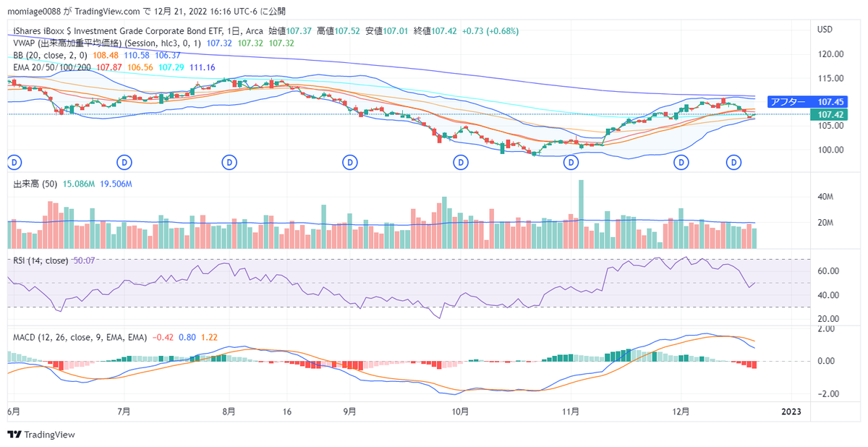Click the 安値107.01 low price value
Image resolution: width=868 pixels, height=447 pixels.
386,31
